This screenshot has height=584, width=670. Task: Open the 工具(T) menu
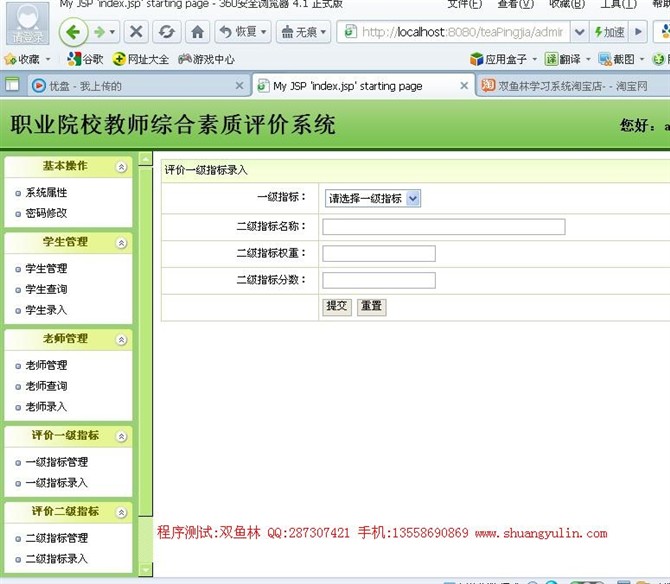618,4
